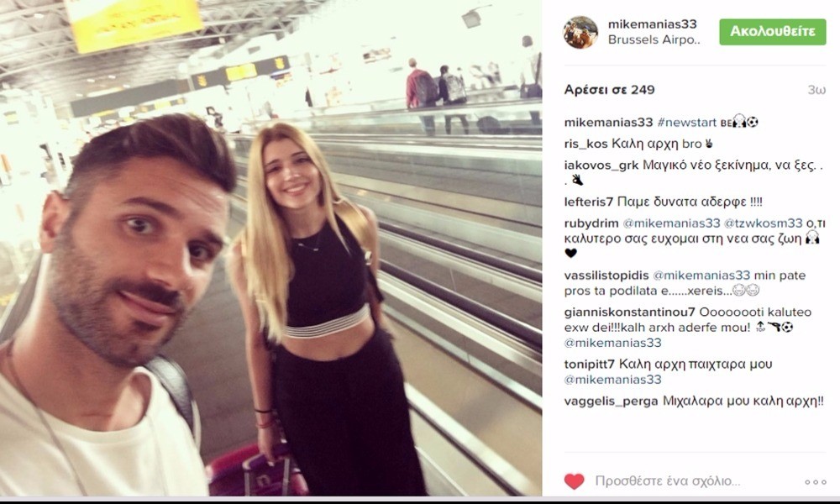This screenshot has height=504, width=840.
Task: Open lefteris7 commenter profile
Action: pos(588,202)
